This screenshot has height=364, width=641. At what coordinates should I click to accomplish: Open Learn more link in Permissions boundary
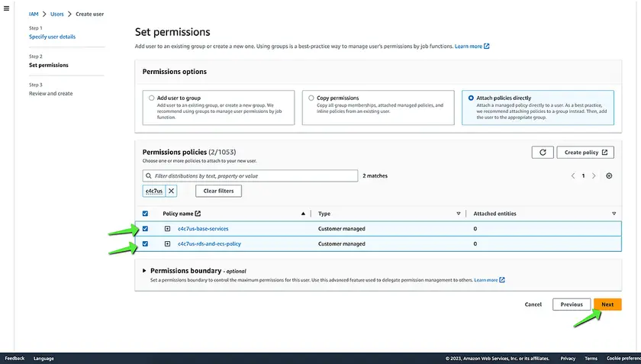[485, 280]
